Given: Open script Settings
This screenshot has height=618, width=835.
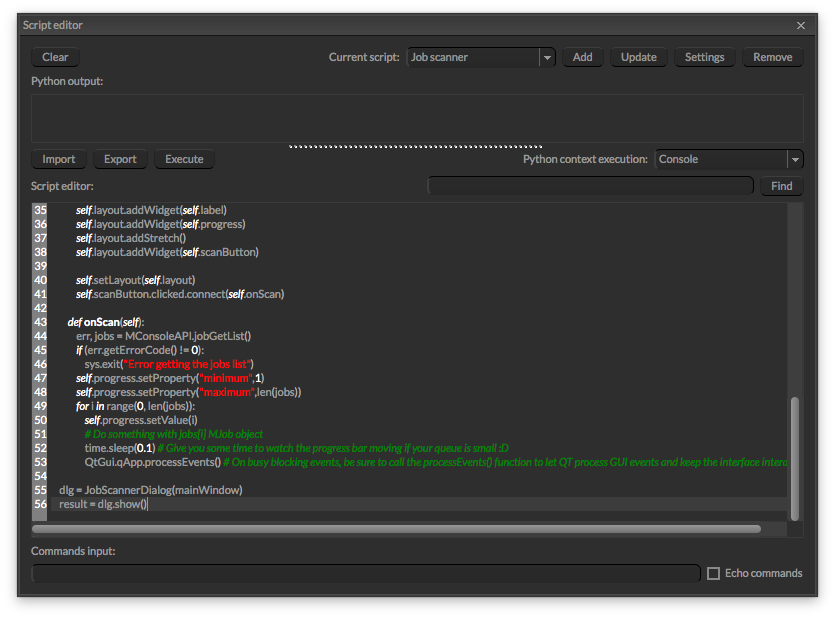Looking at the screenshot, I should [704, 57].
